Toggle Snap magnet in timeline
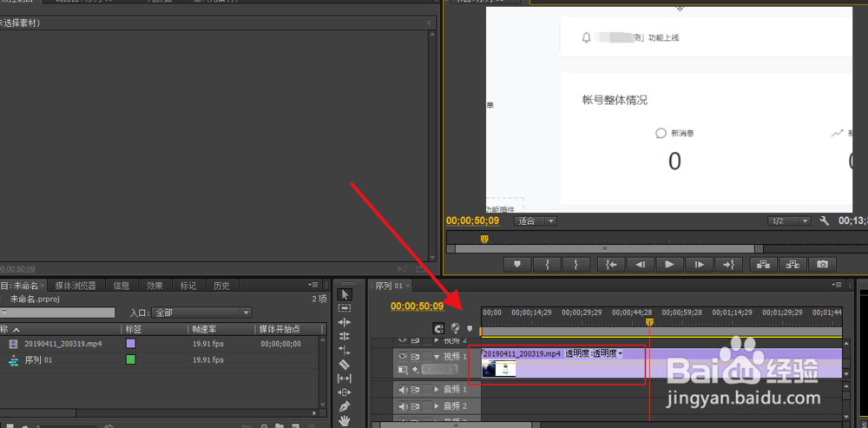 [x=438, y=328]
